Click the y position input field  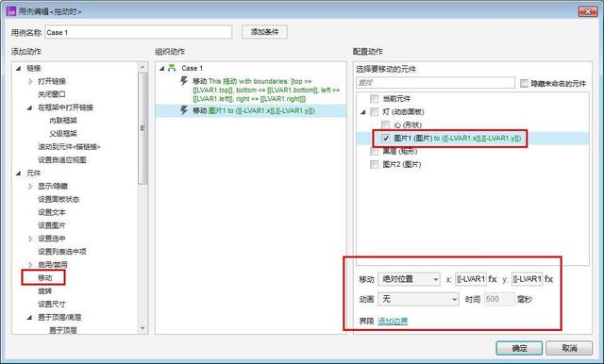527,279
